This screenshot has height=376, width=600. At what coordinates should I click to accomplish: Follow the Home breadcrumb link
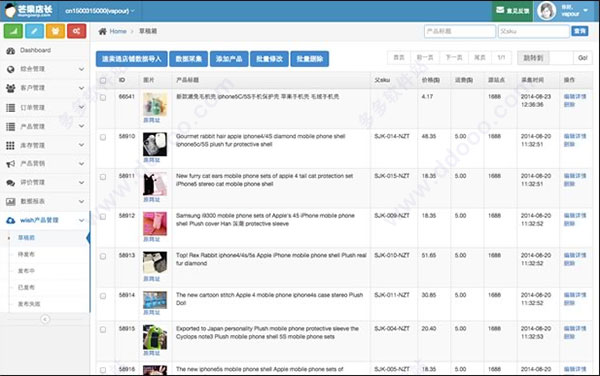click(x=118, y=31)
